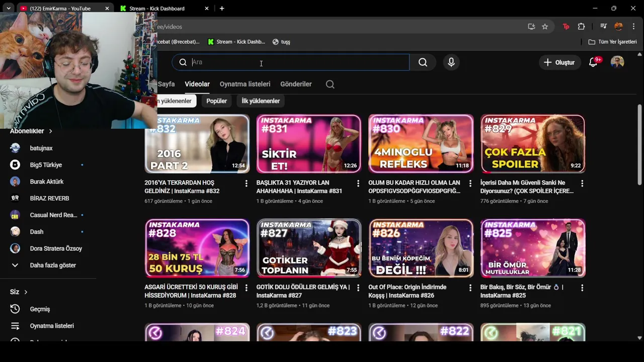
Task: Search within channel magnifier icon
Action: [x=330, y=84]
